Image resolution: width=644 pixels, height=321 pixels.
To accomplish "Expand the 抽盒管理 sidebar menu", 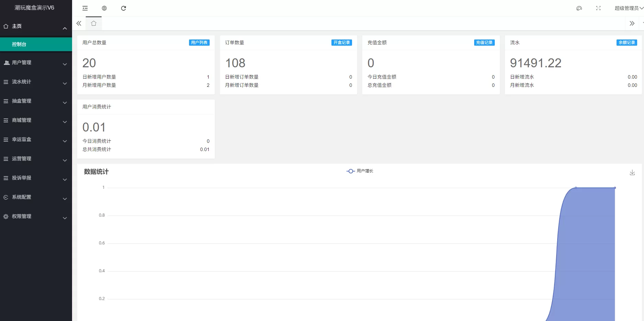I will point(36,101).
